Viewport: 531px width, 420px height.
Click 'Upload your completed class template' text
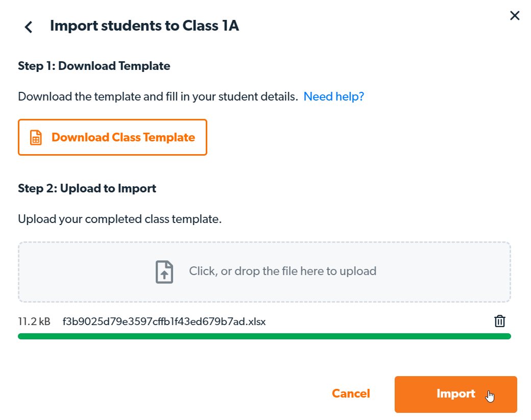(x=120, y=219)
